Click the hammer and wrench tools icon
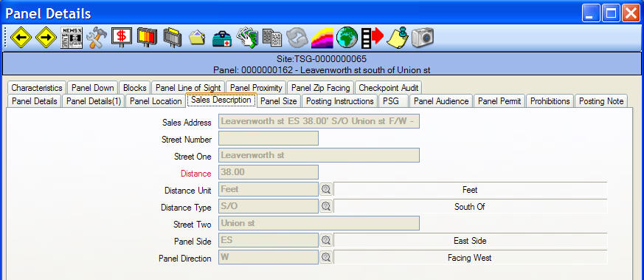The width and height of the screenshot is (644, 280). (x=97, y=38)
